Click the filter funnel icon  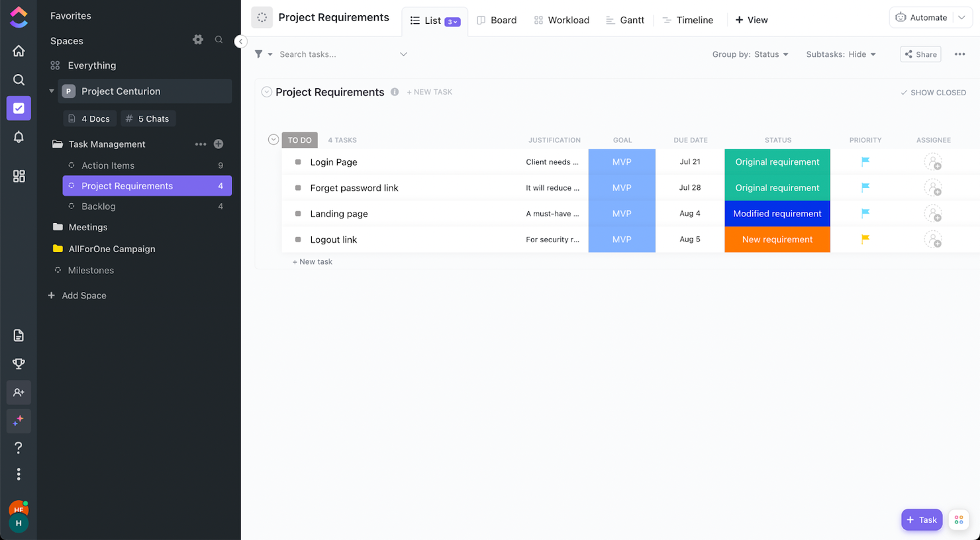pyautogui.click(x=259, y=54)
